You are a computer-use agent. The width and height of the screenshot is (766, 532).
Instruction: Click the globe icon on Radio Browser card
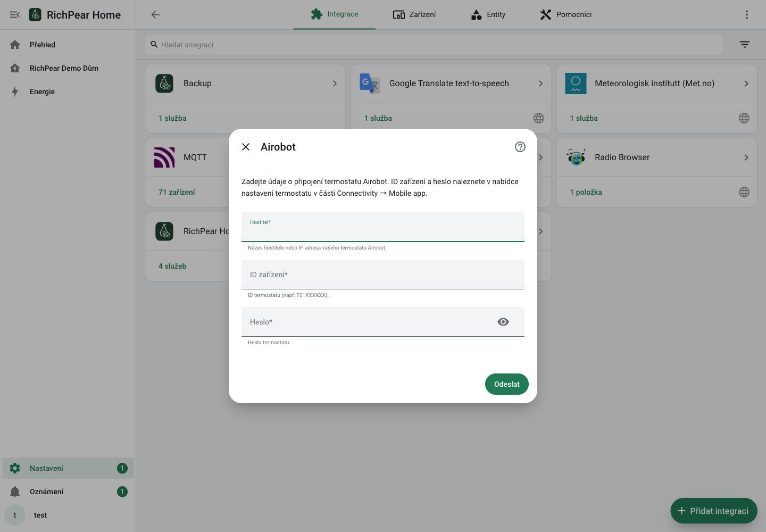(744, 192)
